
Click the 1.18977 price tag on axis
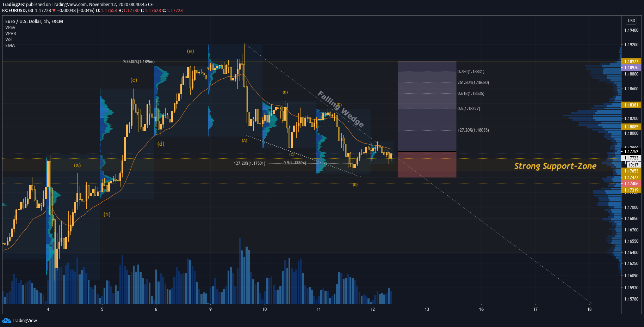(x=631, y=61)
